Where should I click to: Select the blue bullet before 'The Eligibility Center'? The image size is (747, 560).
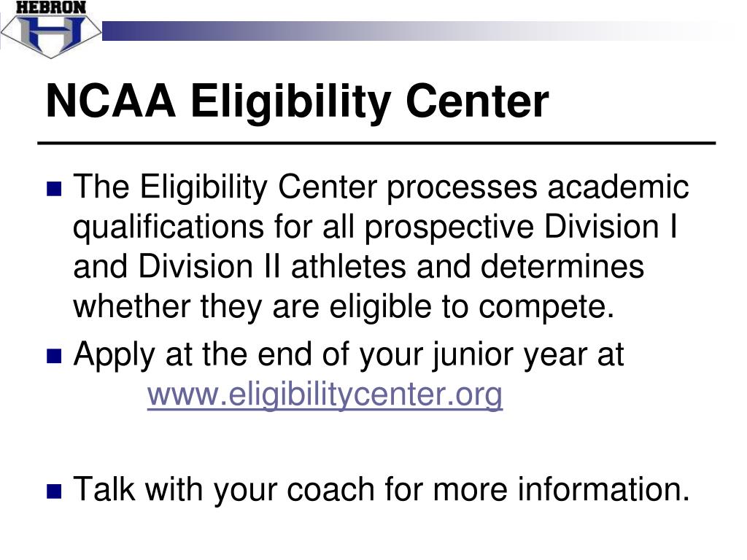click(54, 189)
